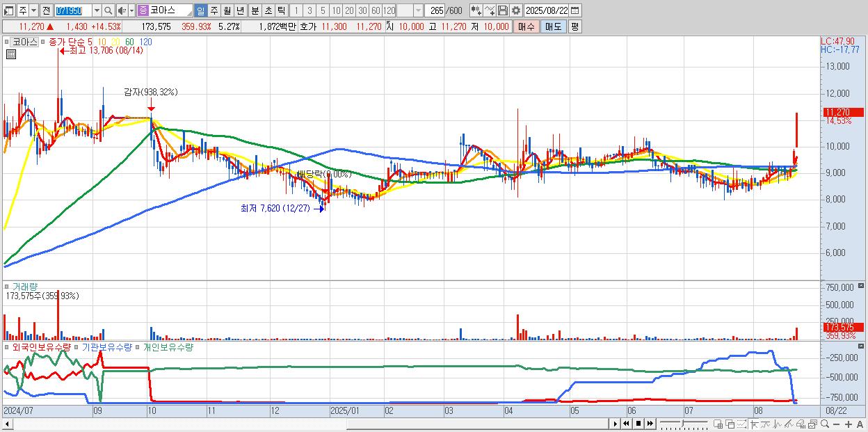Click the speaker sound icon
868x432 pixels.
coord(122,10)
